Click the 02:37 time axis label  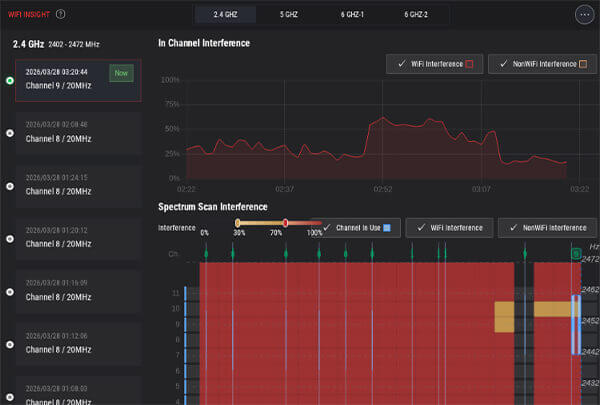pyautogui.click(x=285, y=189)
